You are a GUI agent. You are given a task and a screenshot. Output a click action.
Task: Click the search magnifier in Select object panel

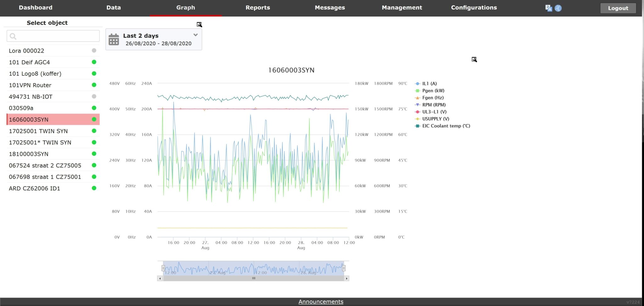pyautogui.click(x=13, y=36)
